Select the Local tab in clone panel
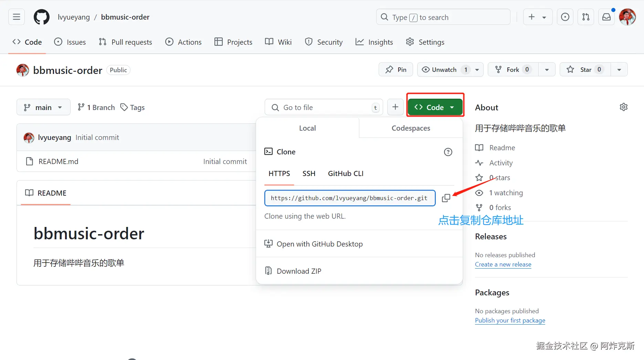The width and height of the screenshot is (644, 360). 307,128
